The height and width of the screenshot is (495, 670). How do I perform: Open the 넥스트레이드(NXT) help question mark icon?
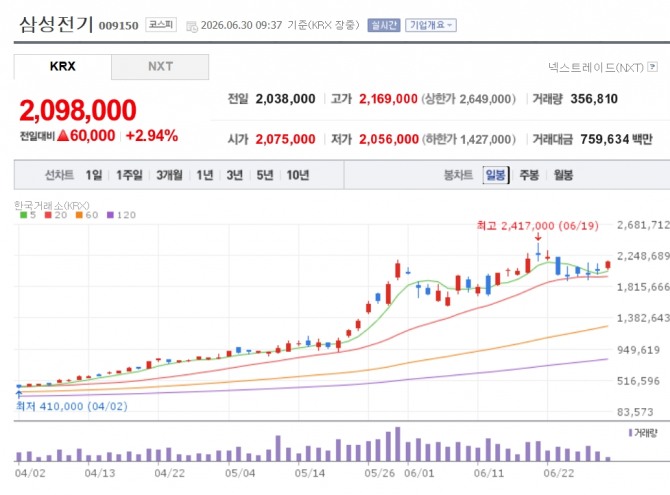click(x=652, y=67)
